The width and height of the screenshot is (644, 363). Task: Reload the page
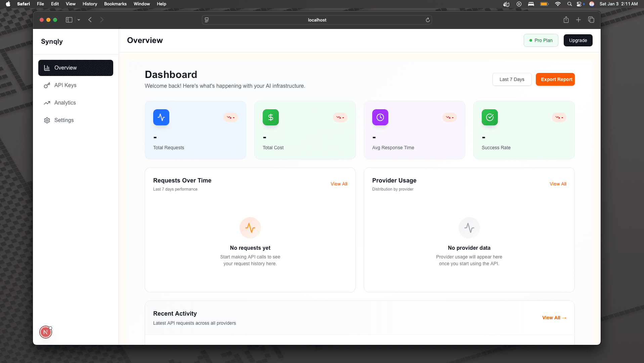(428, 20)
